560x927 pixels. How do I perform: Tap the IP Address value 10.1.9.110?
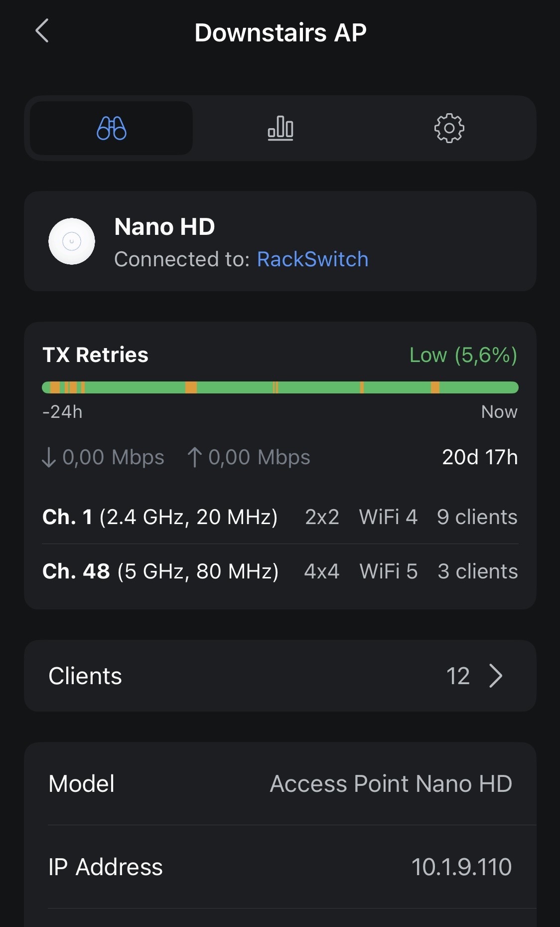tap(461, 867)
